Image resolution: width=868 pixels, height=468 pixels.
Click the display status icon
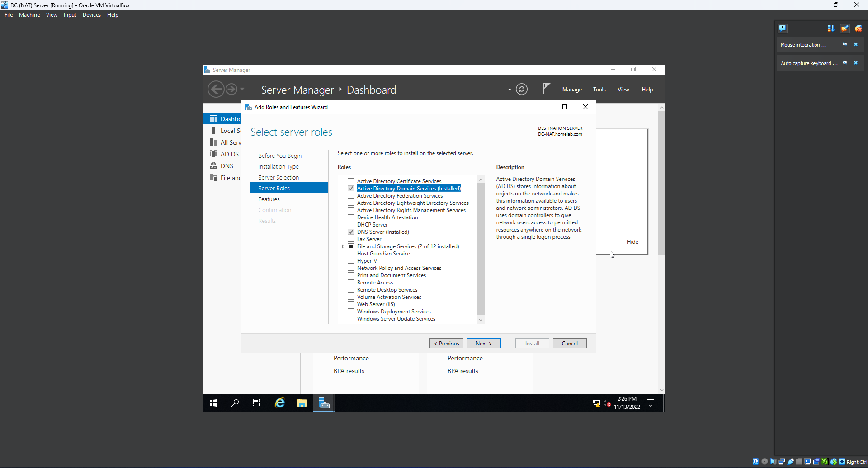[807, 462]
